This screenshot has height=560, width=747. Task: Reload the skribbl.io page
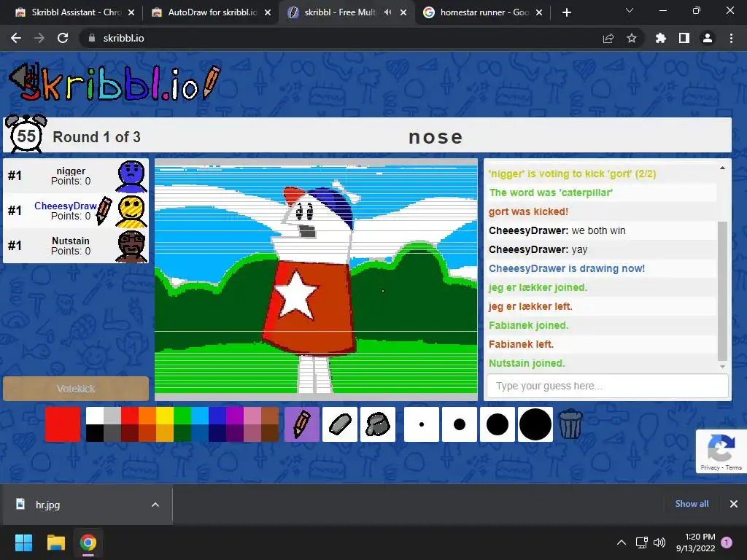(63, 38)
